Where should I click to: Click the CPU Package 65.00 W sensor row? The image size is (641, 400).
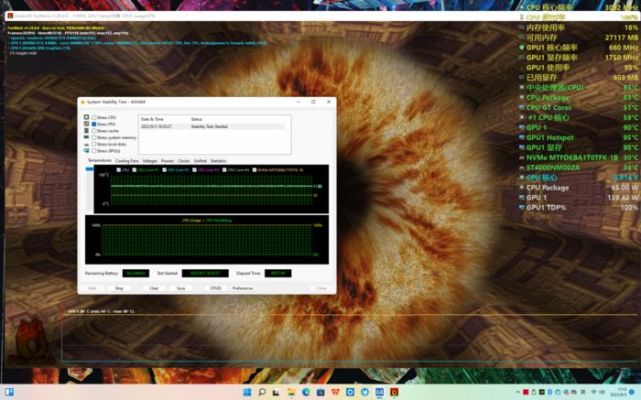(578, 187)
